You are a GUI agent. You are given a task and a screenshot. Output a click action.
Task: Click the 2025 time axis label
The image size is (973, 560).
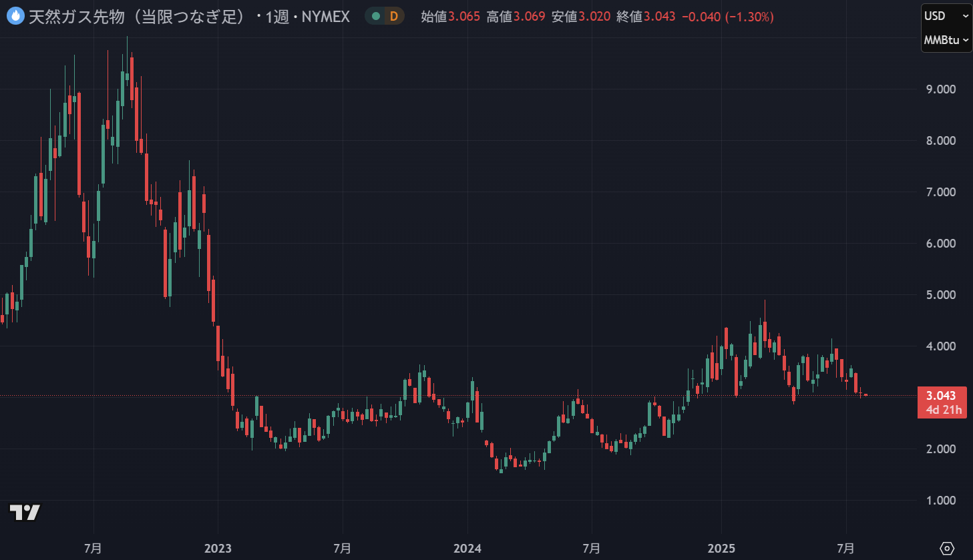click(721, 549)
